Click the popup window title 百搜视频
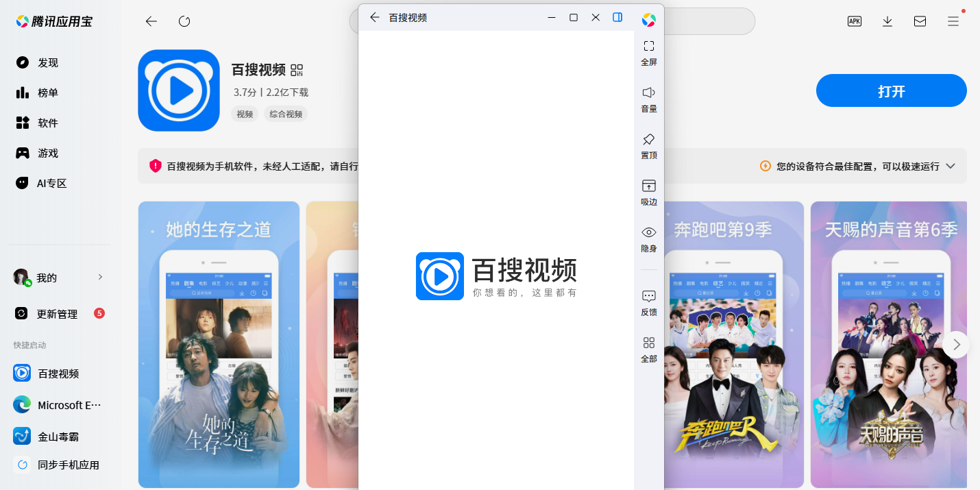This screenshot has width=980, height=490. click(x=408, y=17)
